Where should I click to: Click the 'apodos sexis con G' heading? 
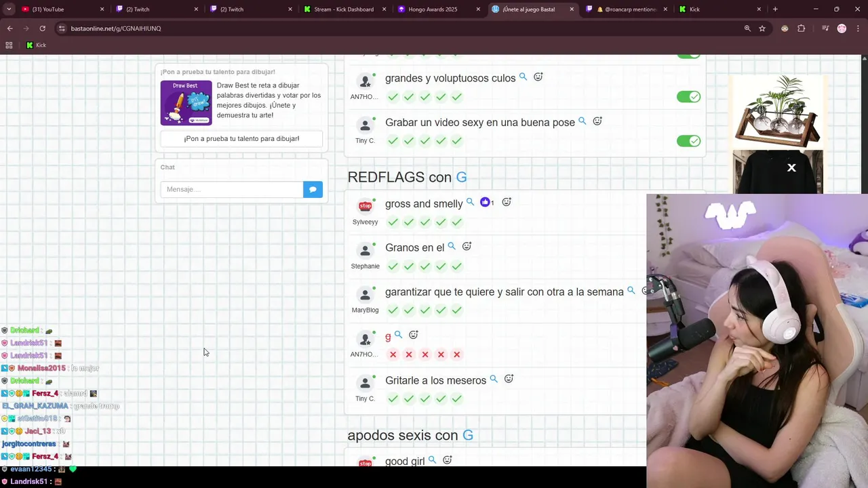(x=410, y=436)
